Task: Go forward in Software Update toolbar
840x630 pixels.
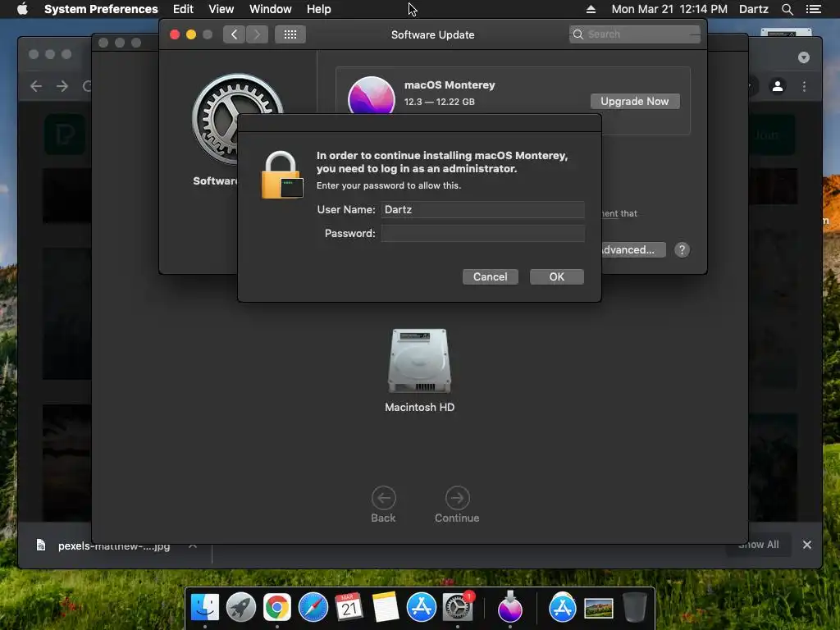Action: pos(257,34)
